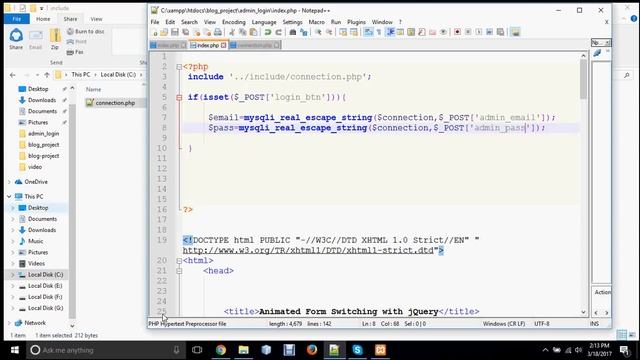Click the New file icon in Notepad++ toolbar
The width and height of the screenshot is (640, 360).
tap(155, 32)
